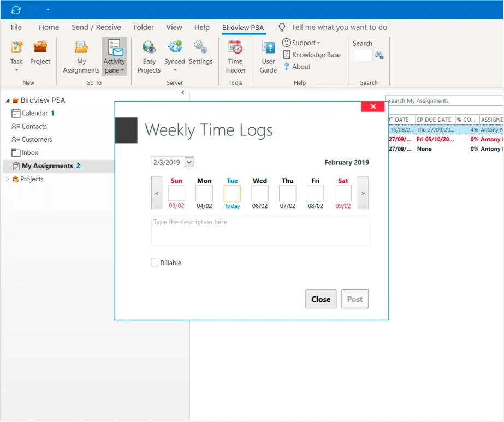
Task: Select the red assignment row due Fri 05/10
Action: 446,139
